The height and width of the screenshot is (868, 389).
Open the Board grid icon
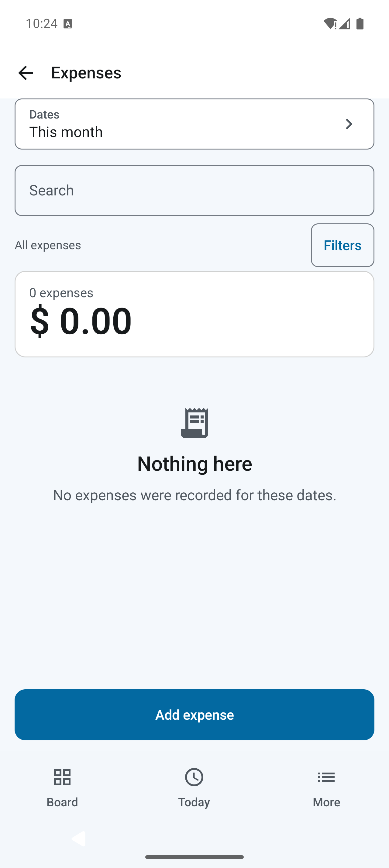point(62,777)
